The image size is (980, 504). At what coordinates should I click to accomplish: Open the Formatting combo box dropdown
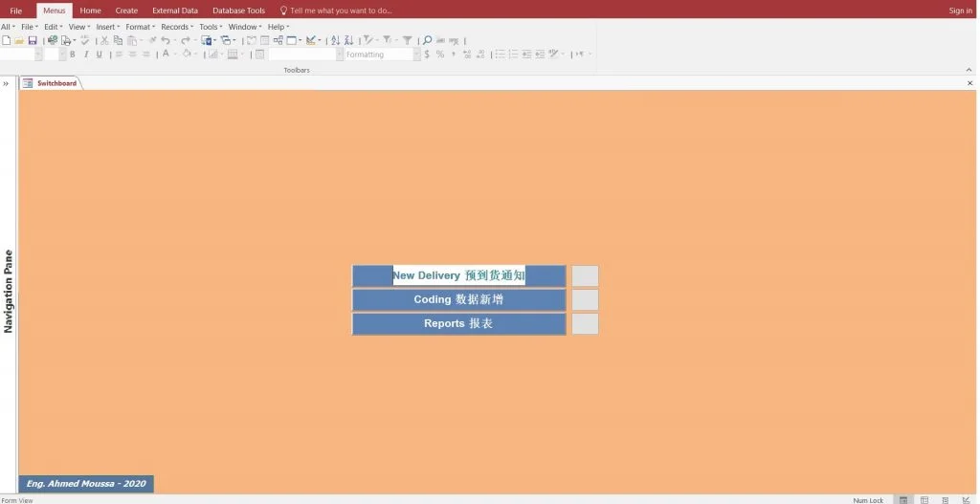(416, 55)
